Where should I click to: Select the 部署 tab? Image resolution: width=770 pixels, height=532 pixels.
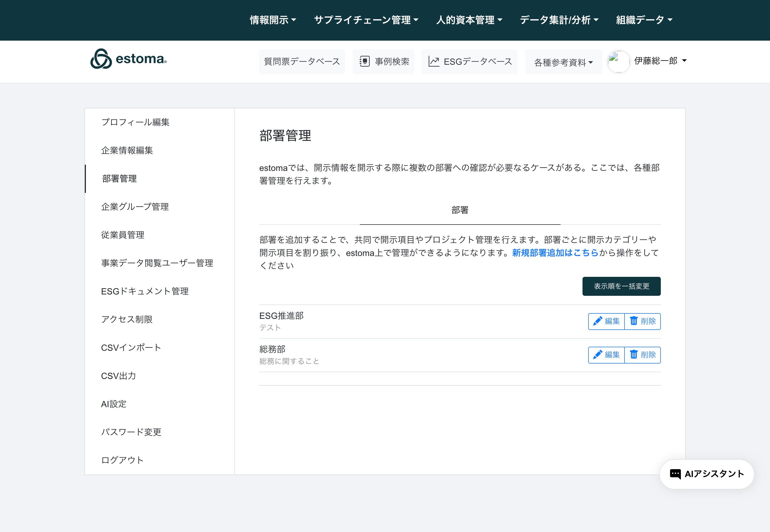(460, 210)
